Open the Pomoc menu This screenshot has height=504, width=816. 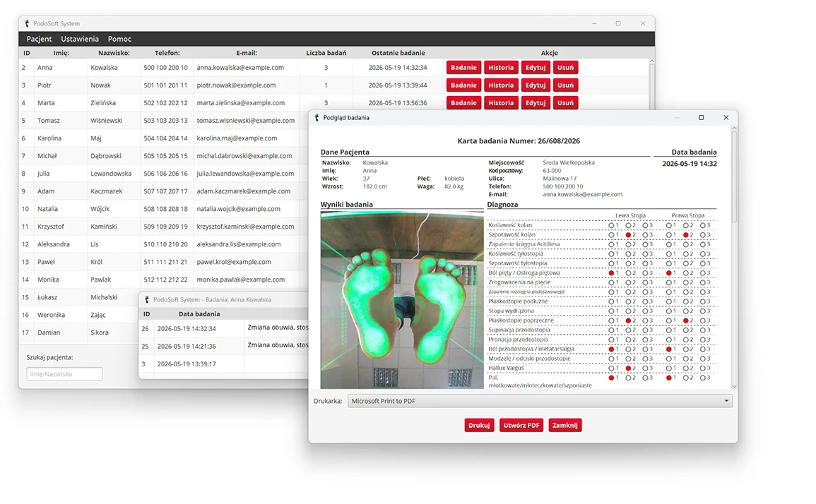(119, 39)
